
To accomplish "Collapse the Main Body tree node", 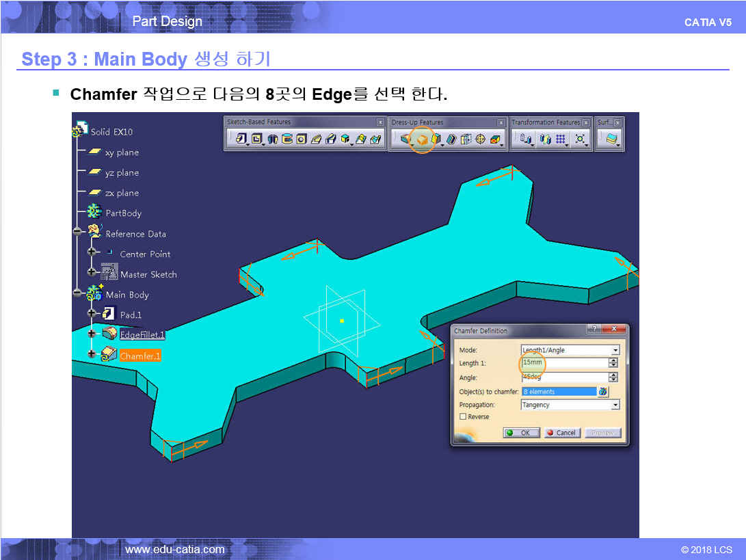I will pos(77,294).
